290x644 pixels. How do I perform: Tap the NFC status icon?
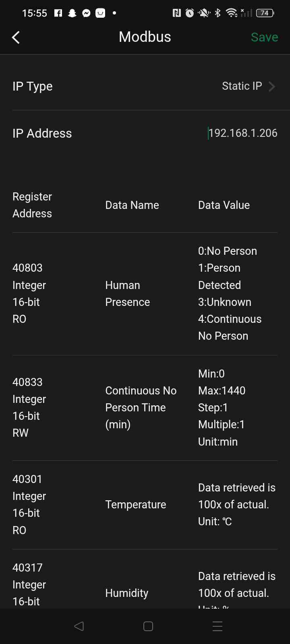[x=176, y=13]
